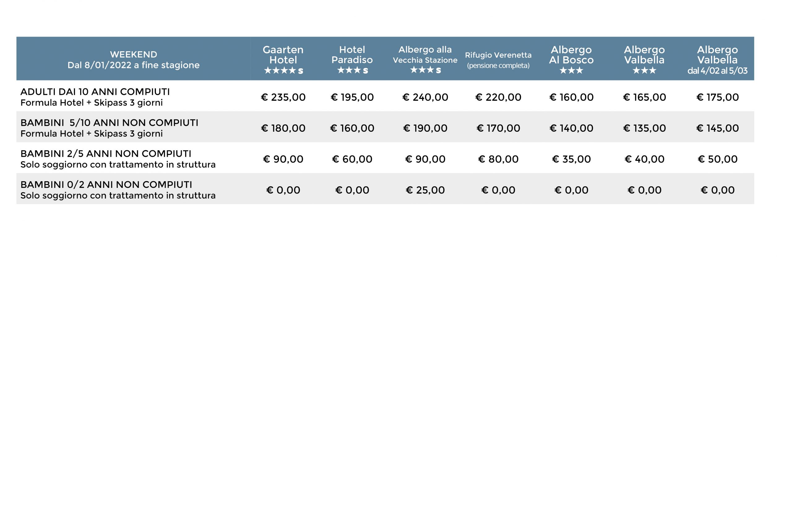Viewport: 792px width, 532px height.
Task: Click the Rifugio Verenetta (pensione completa) header
Action: 498,60
